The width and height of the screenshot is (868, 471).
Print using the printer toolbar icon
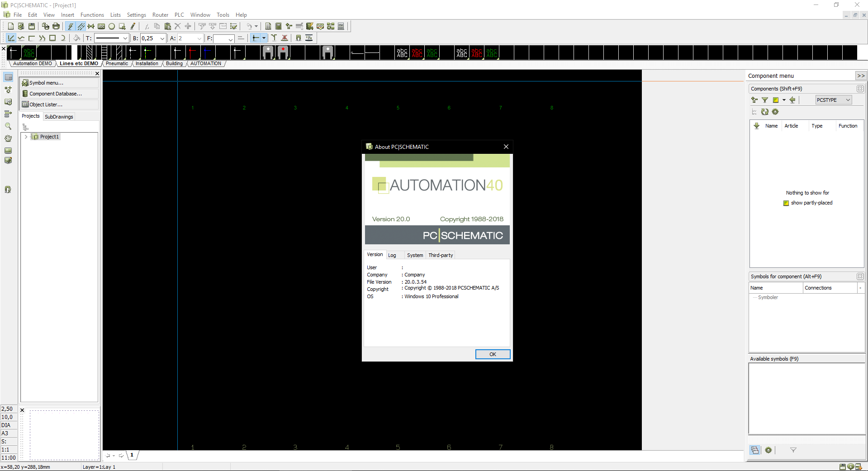(x=56, y=26)
